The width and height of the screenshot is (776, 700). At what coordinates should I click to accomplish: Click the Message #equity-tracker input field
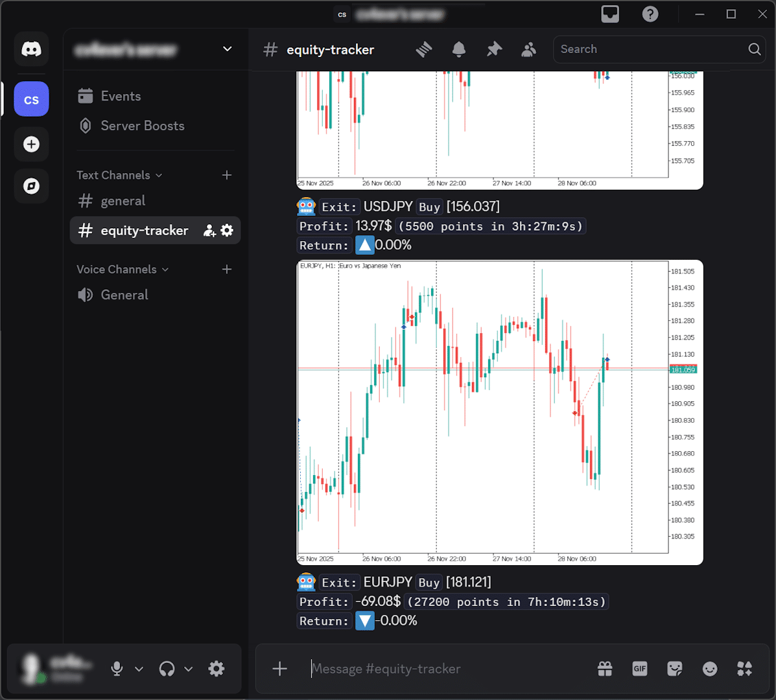click(447, 669)
